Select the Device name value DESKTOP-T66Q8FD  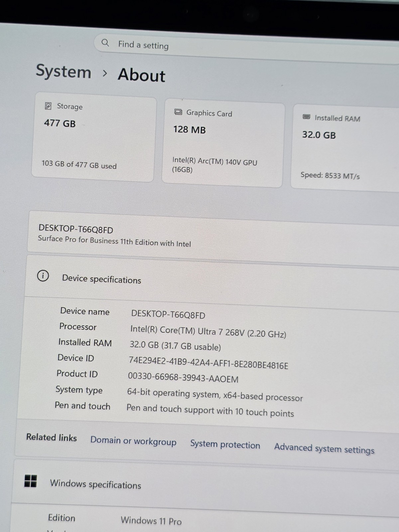pyautogui.click(x=168, y=314)
